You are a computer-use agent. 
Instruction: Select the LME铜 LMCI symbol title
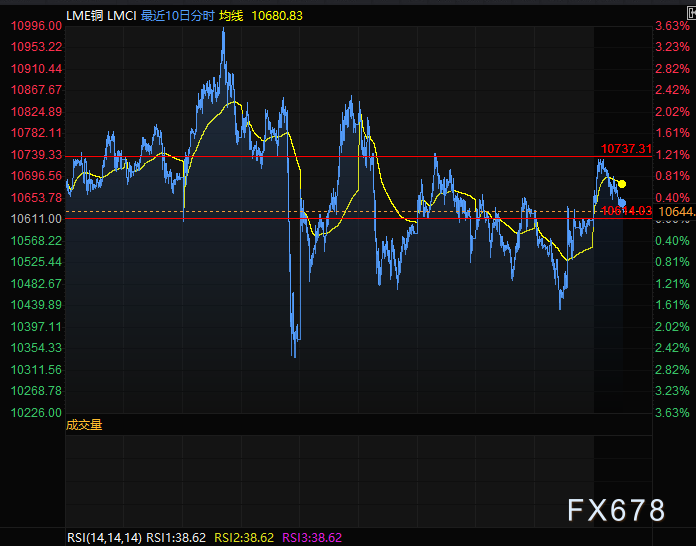(100, 15)
